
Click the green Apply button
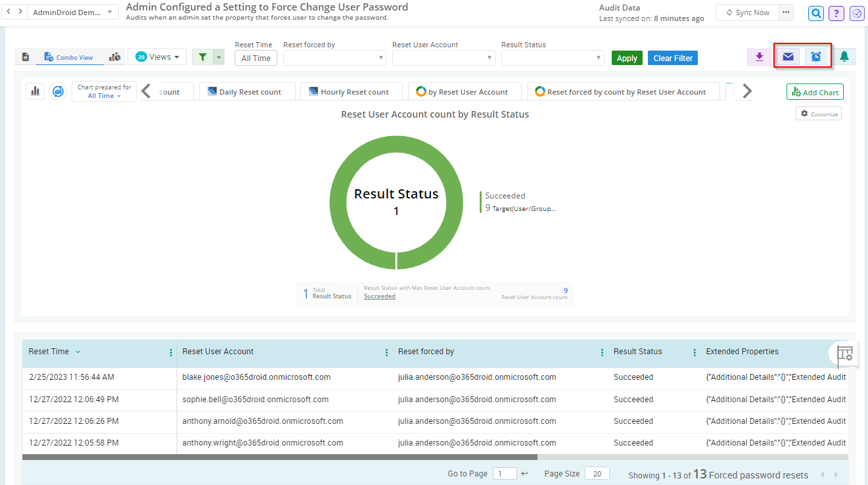[626, 57]
